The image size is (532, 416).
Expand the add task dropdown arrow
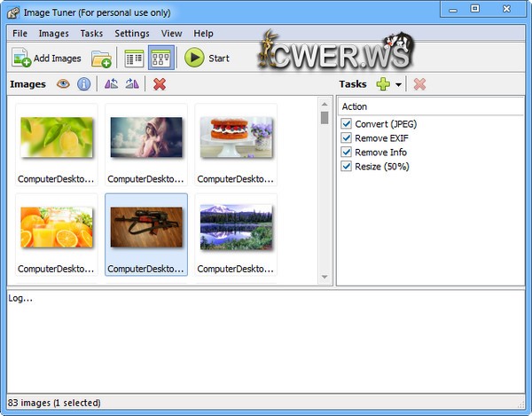(399, 85)
